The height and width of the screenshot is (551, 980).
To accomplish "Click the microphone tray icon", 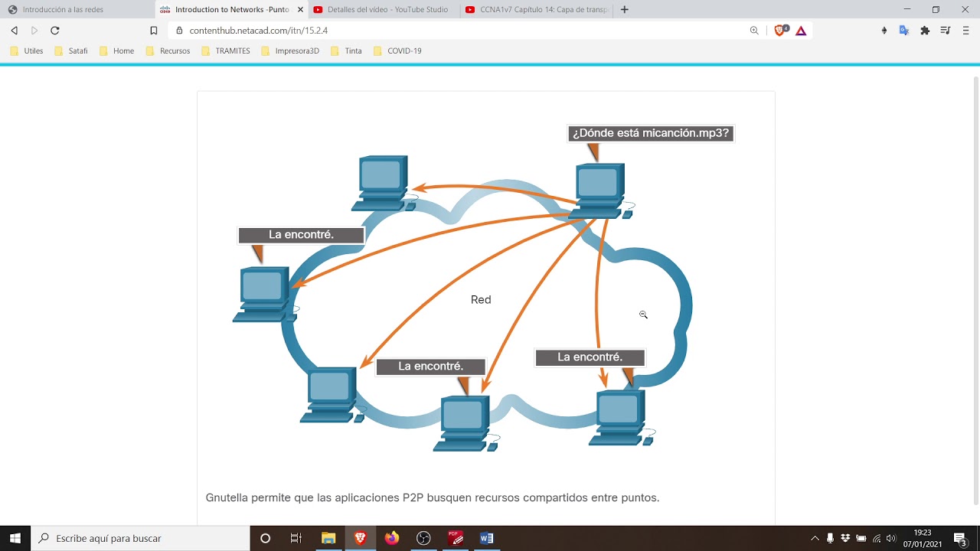I will pos(830,538).
